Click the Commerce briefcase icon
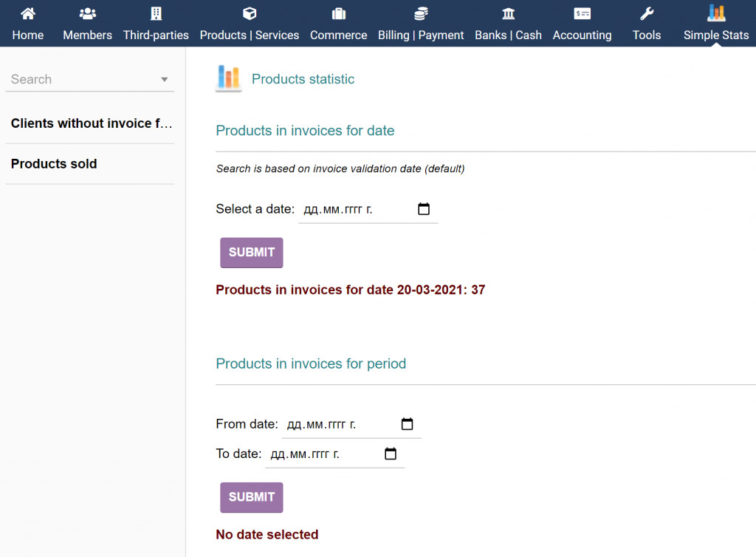Viewport: 756px width, 557px height. (x=338, y=13)
